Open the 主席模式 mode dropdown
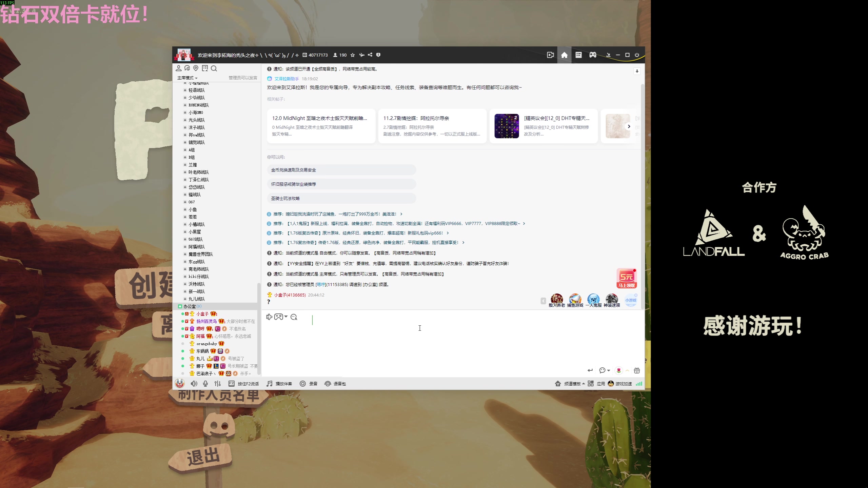This screenshot has height=488, width=868. [x=187, y=78]
